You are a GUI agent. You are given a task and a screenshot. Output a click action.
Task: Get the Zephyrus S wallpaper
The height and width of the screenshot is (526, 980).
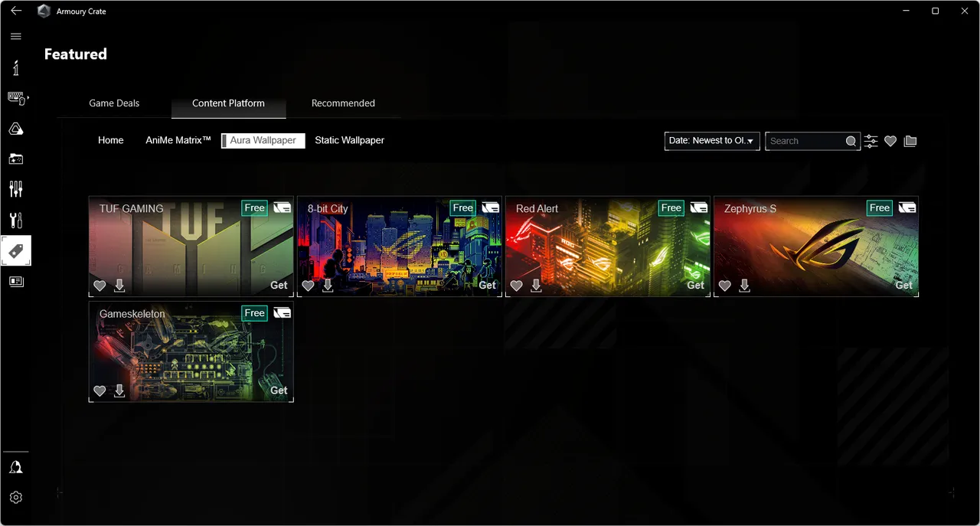coord(903,285)
